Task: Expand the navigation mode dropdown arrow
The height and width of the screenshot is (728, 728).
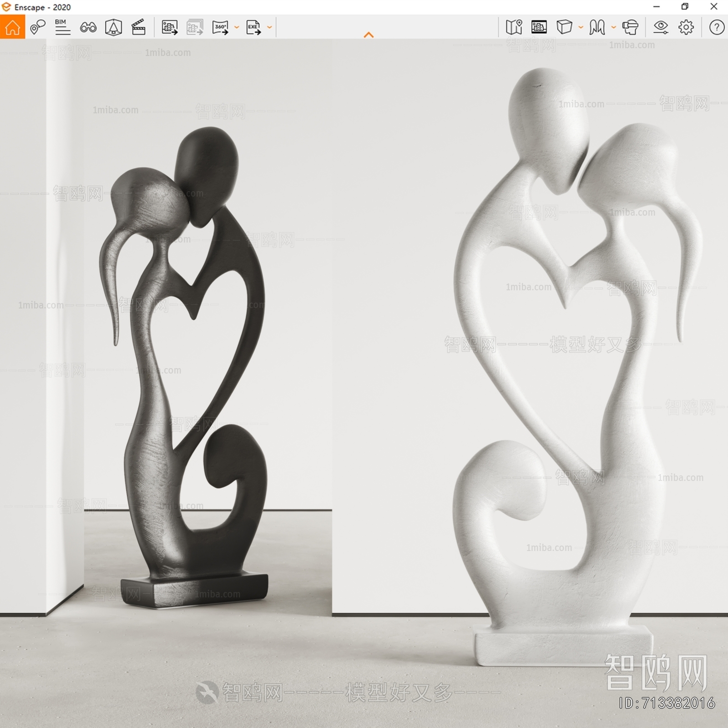Action: coord(613,27)
